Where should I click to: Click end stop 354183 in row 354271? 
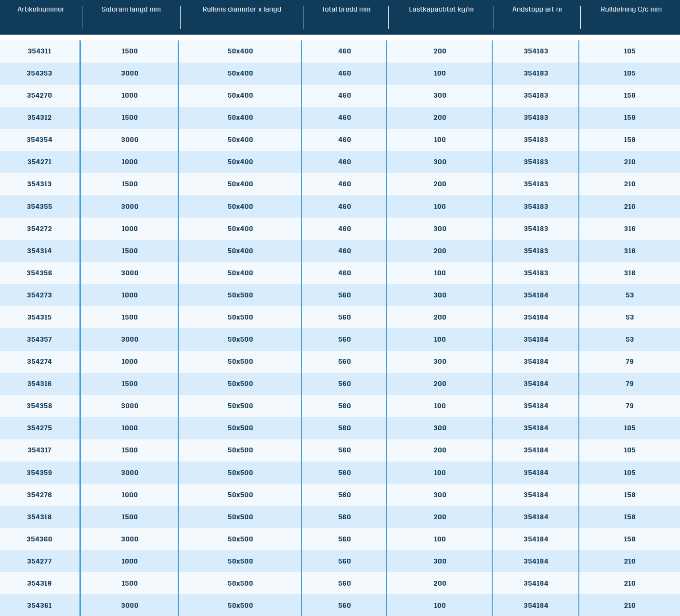click(x=536, y=162)
